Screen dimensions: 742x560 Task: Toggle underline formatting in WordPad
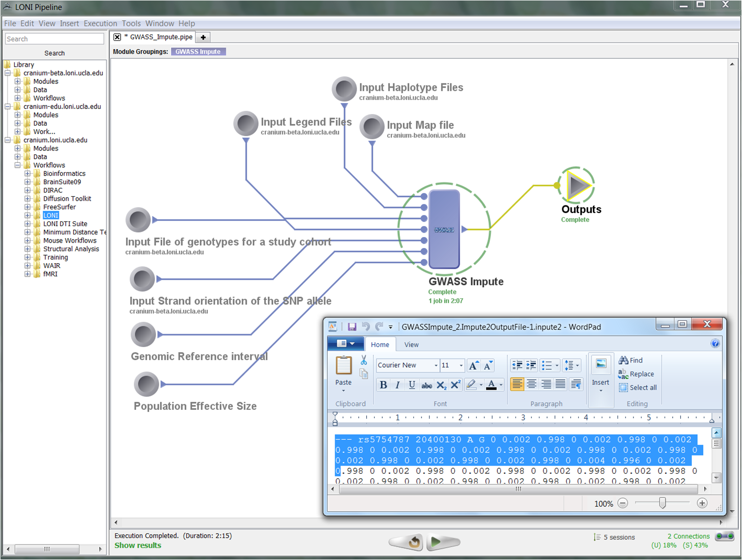(x=412, y=385)
